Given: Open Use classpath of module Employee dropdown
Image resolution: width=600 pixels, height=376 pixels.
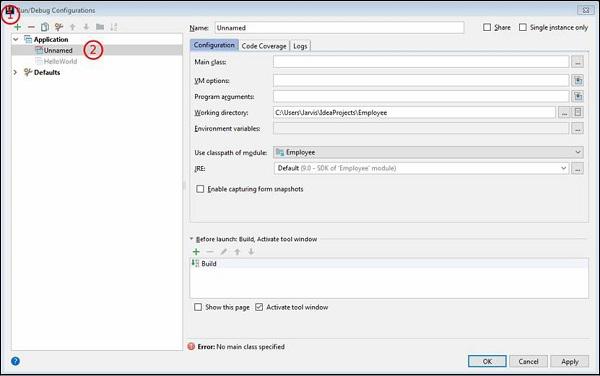Looking at the screenshot, I should 428,152.
